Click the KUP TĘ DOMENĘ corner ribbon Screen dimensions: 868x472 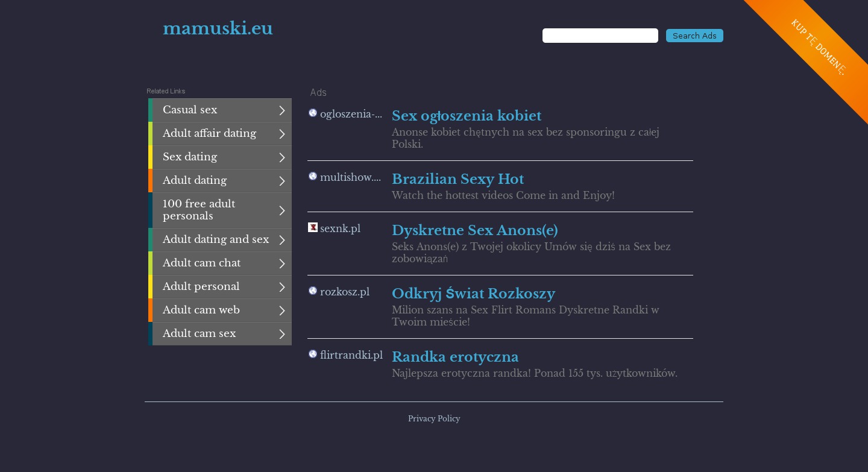[x=818, y=47]
